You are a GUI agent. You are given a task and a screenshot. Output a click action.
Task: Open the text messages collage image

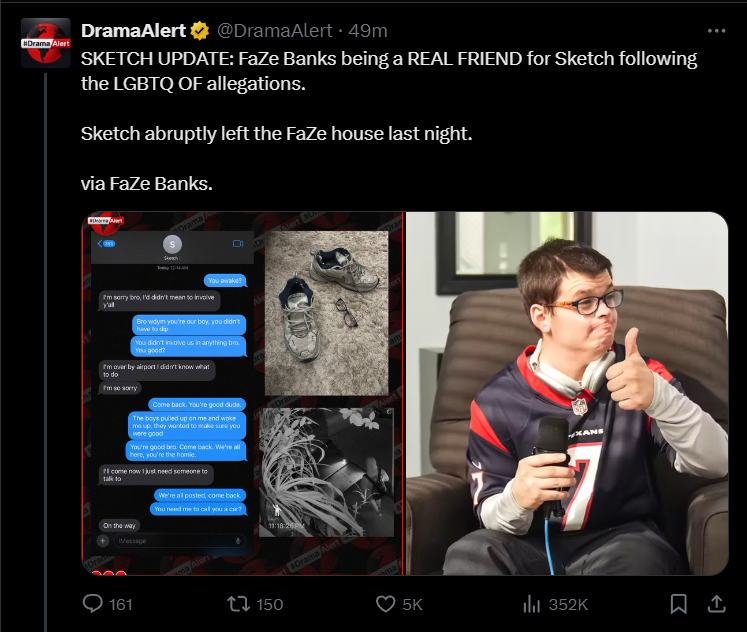pyautogui.click(x=243, y=393)
